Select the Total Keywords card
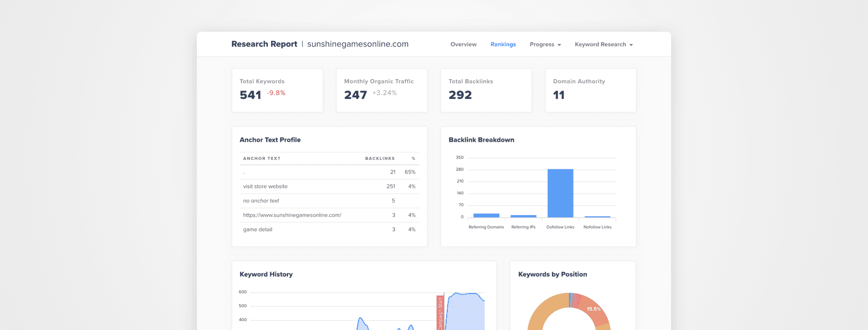 277,90
